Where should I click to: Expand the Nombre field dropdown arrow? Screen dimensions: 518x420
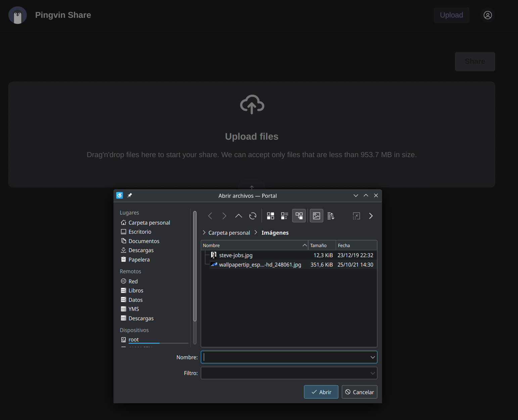pyautogui.click(x=372, y=357)
